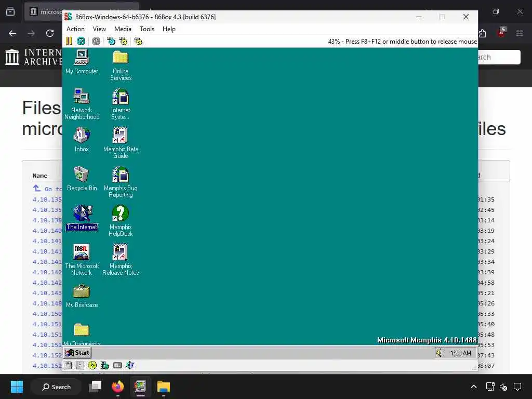Open the 86Box View menu
Image resolution: width=532 pixels, height=399 pixels.
point(99,29)
